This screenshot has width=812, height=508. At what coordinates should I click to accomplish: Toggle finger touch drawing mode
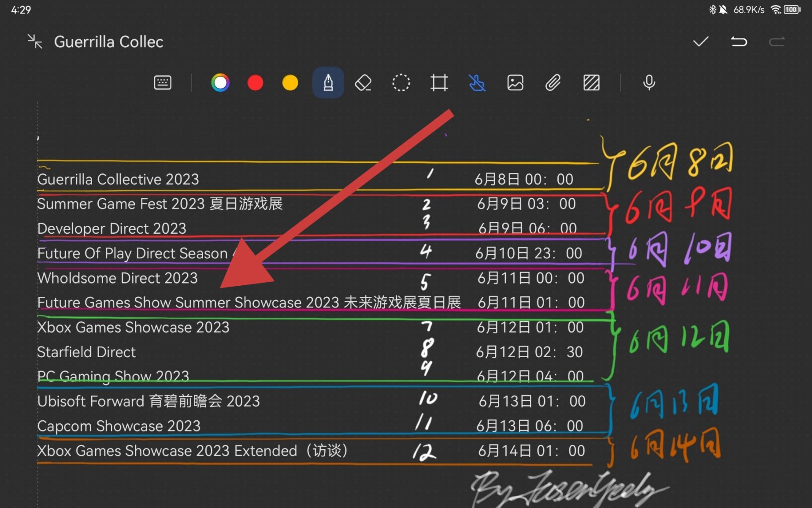tap(477, 82)
